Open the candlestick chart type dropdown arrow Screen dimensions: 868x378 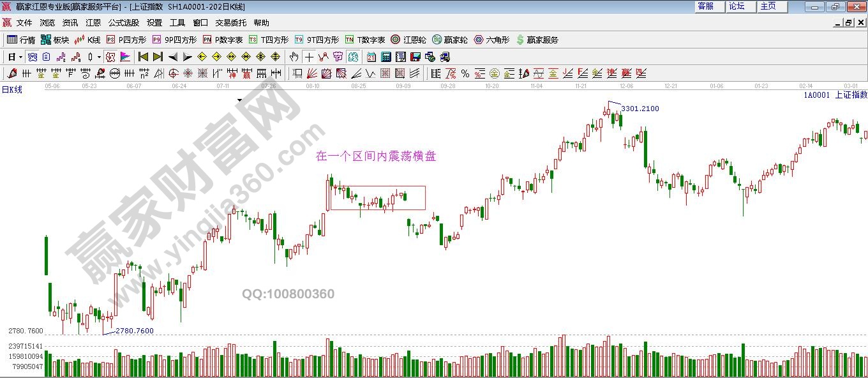pyautogui.click(x=98, y=57)
